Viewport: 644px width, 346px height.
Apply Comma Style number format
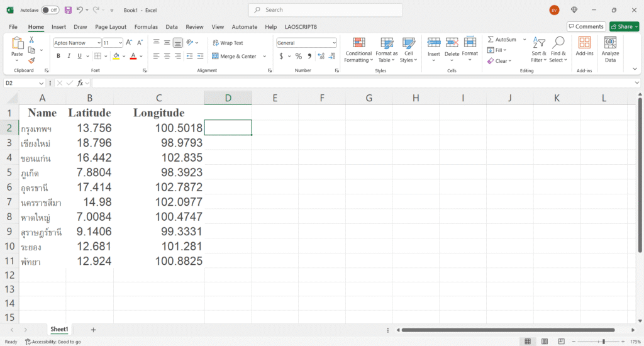pyautogui.click(x=309, y=56)
